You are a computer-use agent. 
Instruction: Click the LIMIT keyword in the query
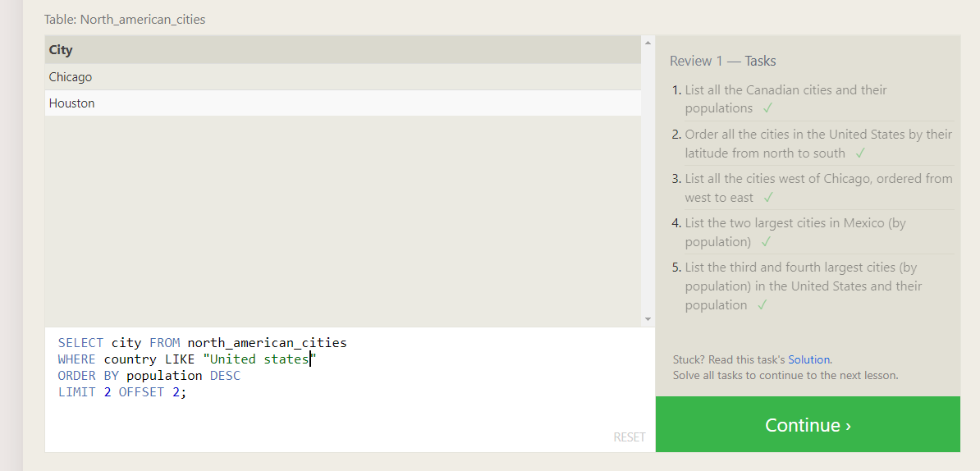click(x=77, y=392)
